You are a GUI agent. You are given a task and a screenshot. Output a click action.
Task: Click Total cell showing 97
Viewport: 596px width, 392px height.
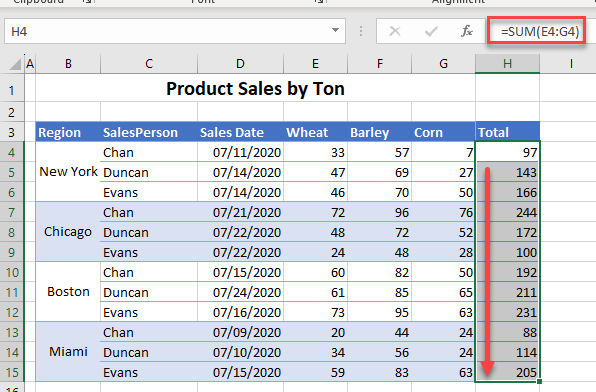point(507,152)
